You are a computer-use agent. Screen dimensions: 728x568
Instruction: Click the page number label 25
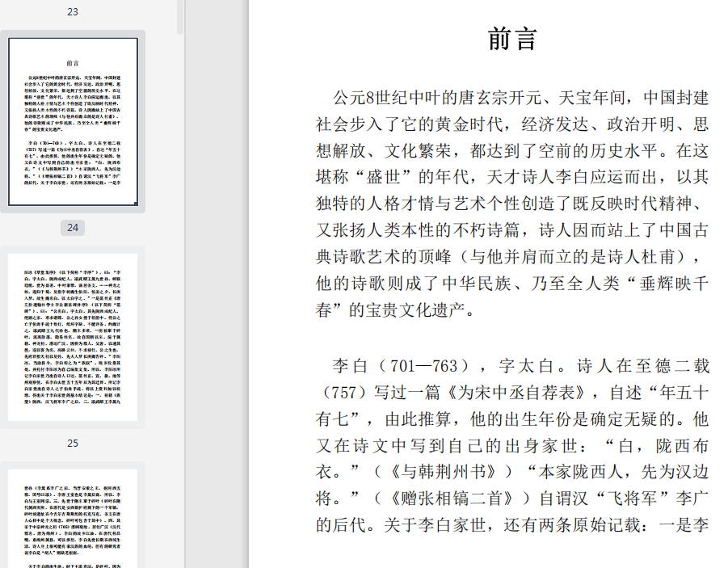(x=73, y=444)
